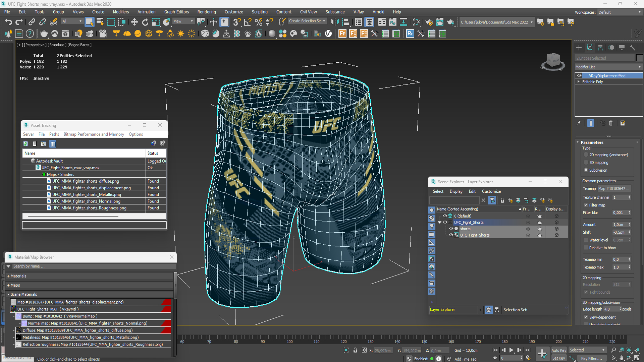The width and height of the screenshot is (644, 362).
Task: Select UFC_MMA_fighter_shorts_diffuse.png asset row
Action: [x=94, y=181]
